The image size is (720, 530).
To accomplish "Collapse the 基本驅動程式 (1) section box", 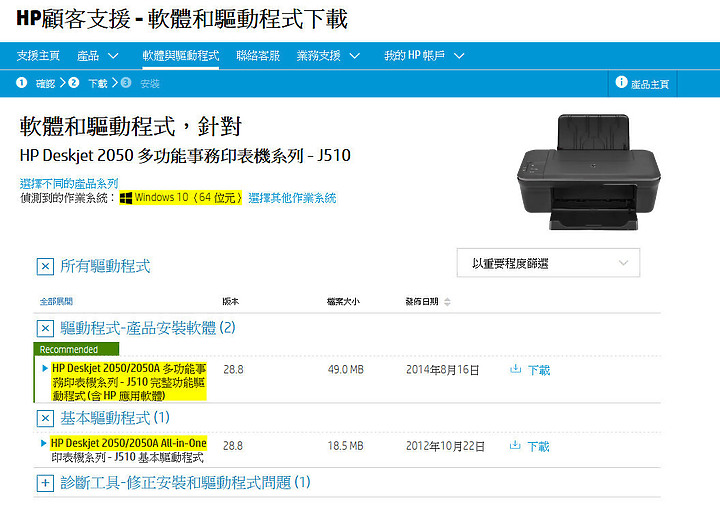I will [x=45, y=418].
